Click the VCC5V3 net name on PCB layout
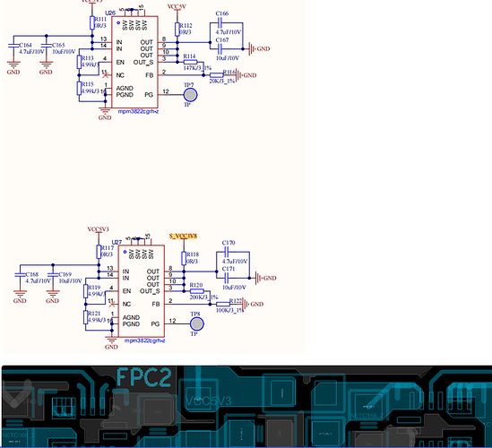 tap(208, 401)
